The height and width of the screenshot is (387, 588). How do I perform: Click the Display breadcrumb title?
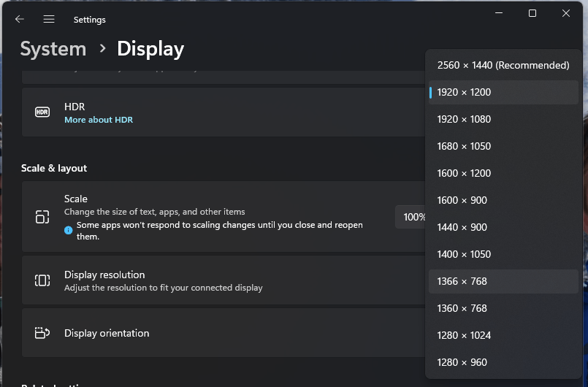click(150, 49)
